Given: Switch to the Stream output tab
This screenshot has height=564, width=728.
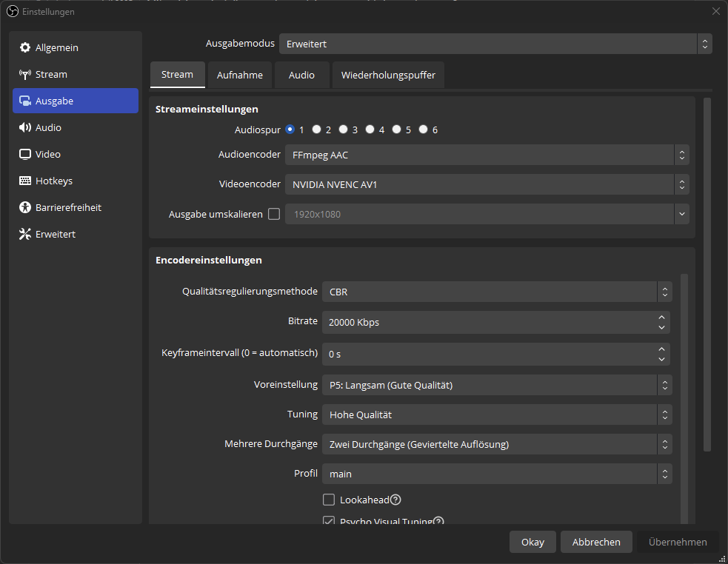Looking at the screenshot, I should click(177, 75).
